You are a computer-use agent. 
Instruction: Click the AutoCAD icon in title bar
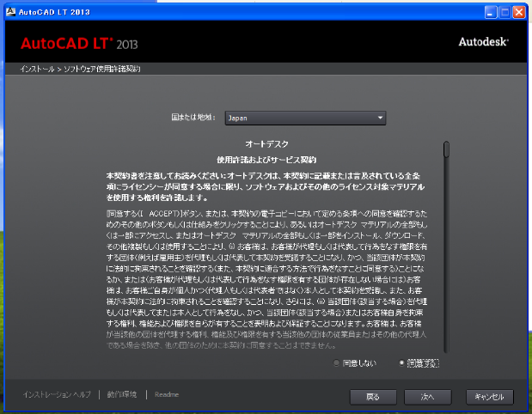click(x=11, y=12)
